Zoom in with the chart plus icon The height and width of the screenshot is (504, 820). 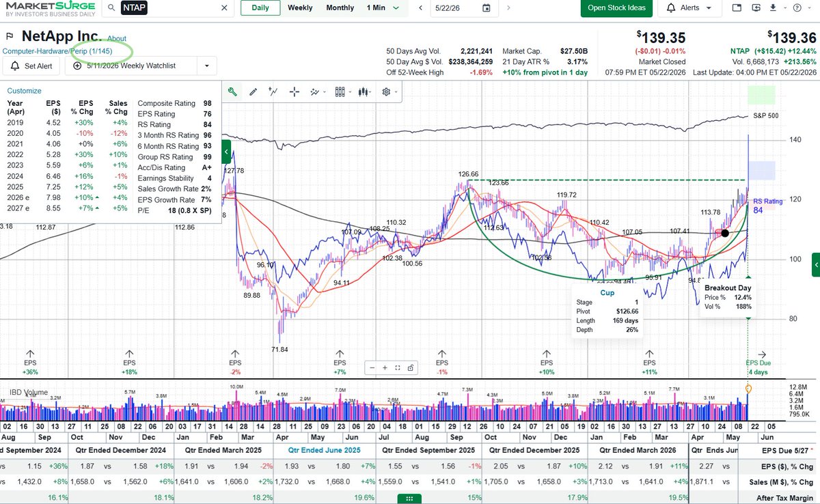click(385, 367)
